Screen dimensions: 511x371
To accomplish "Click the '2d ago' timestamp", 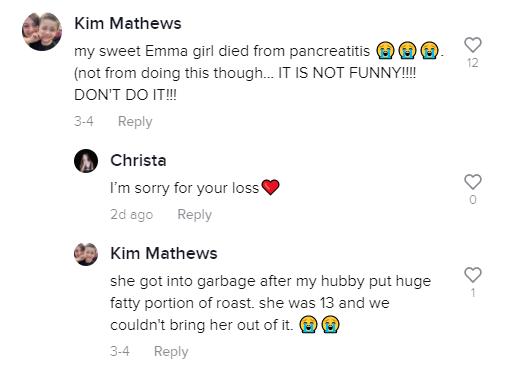I will click(x=132, y=215).
